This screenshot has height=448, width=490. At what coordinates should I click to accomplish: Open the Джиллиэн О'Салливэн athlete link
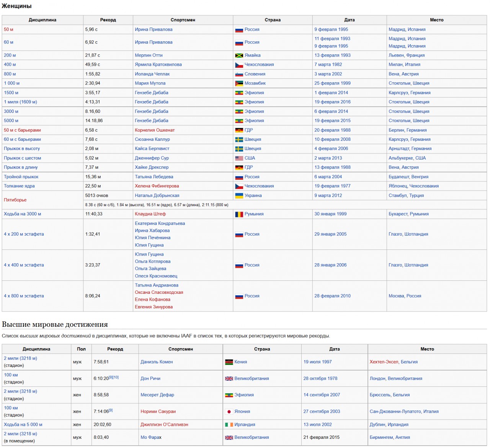(x=164, y=425)
